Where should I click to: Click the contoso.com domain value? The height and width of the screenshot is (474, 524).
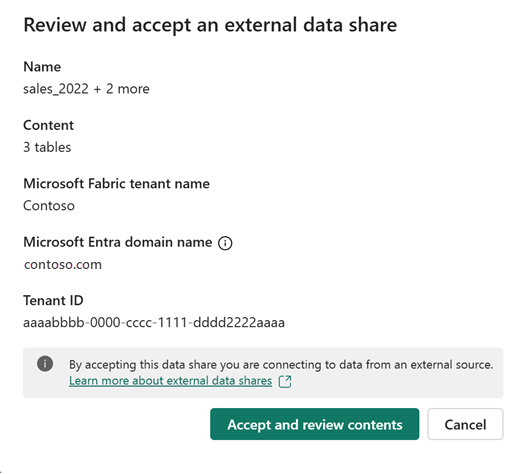(x=63, y=265)
